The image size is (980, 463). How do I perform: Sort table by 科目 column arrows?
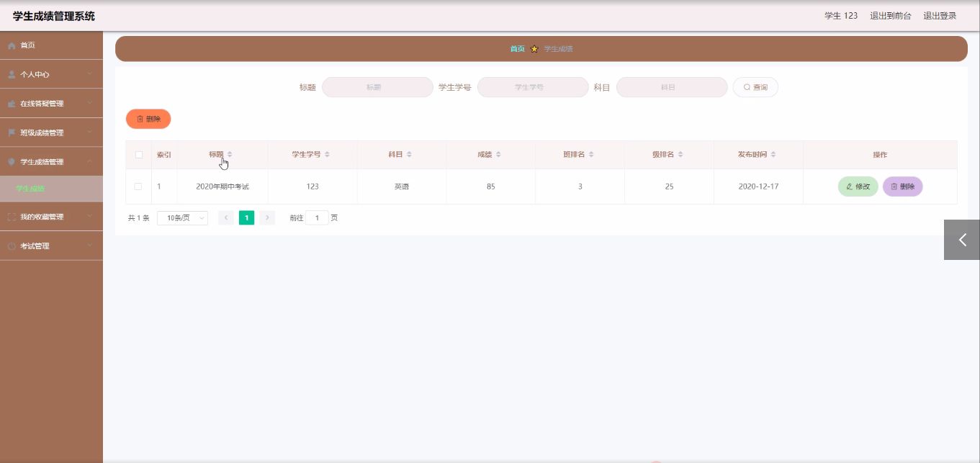[409, 155]
